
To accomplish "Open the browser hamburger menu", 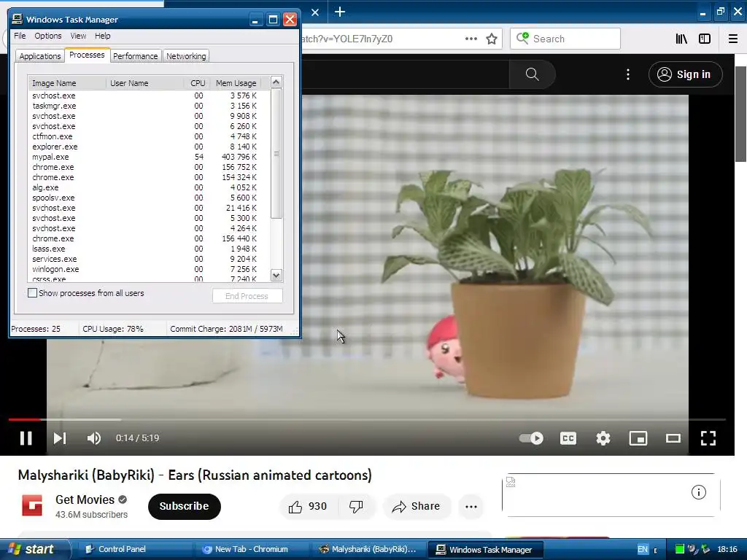I will click(733, 39).
